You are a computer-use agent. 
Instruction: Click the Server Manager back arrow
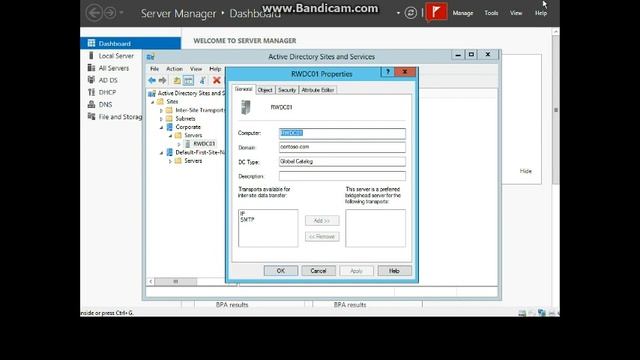click(94, 13)
